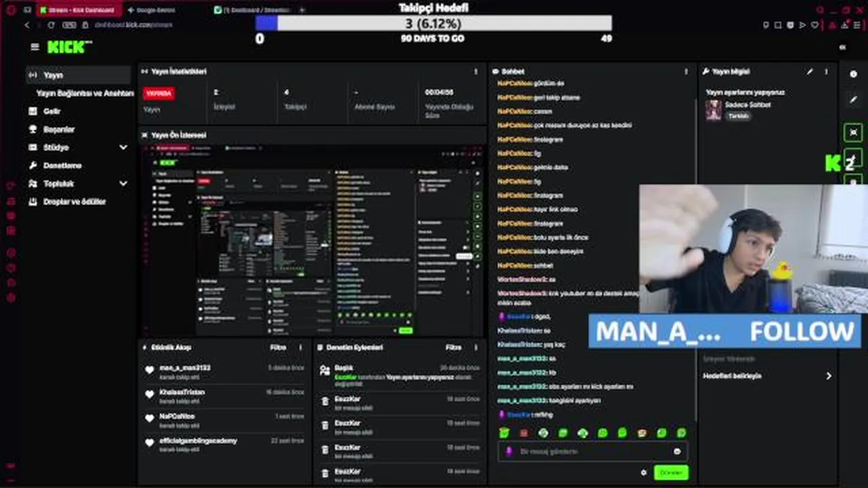Open three-dot menu of Sohbet panel
The height and width of the screenshot is (488, 868).
pyautogui.click(x=686, y=71)
